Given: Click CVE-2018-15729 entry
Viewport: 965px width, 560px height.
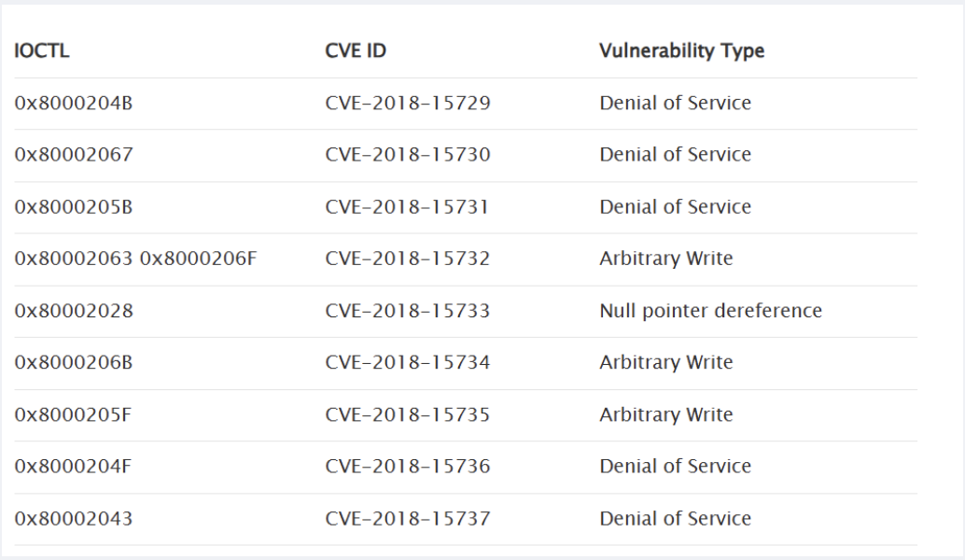Looking at the screenshot, I should point(408,103).
